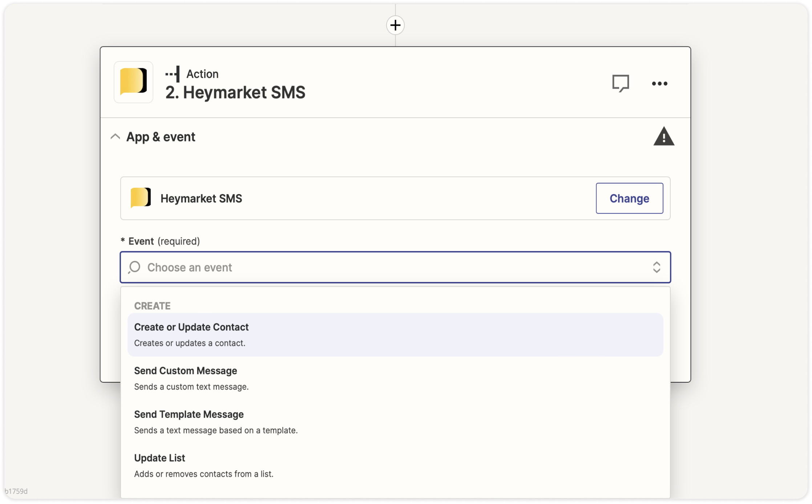Open the three-dots more options menu
Viewport: 812px width, 504px height.
click(659, 84)
